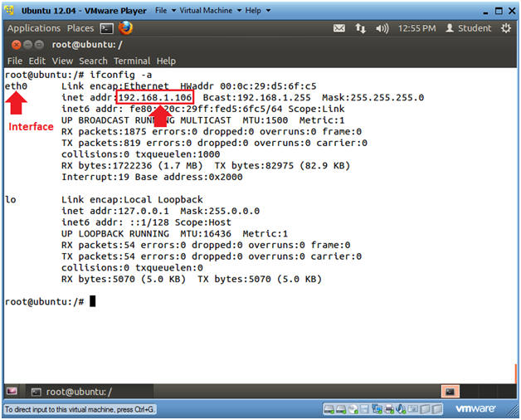Click the TX packets:819 text

[101, 143]
